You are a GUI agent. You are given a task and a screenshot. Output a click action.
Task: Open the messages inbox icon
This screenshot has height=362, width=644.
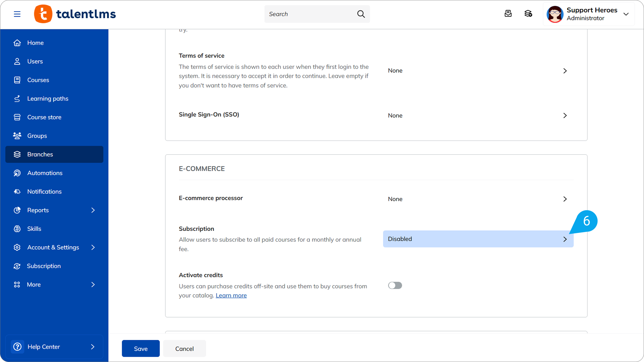508,13
